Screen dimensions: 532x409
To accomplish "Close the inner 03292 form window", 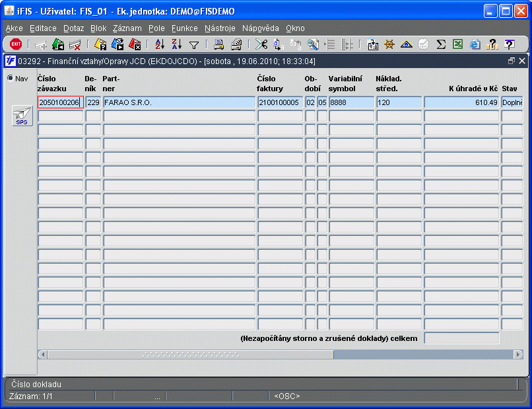I will (x=522, y=61).
